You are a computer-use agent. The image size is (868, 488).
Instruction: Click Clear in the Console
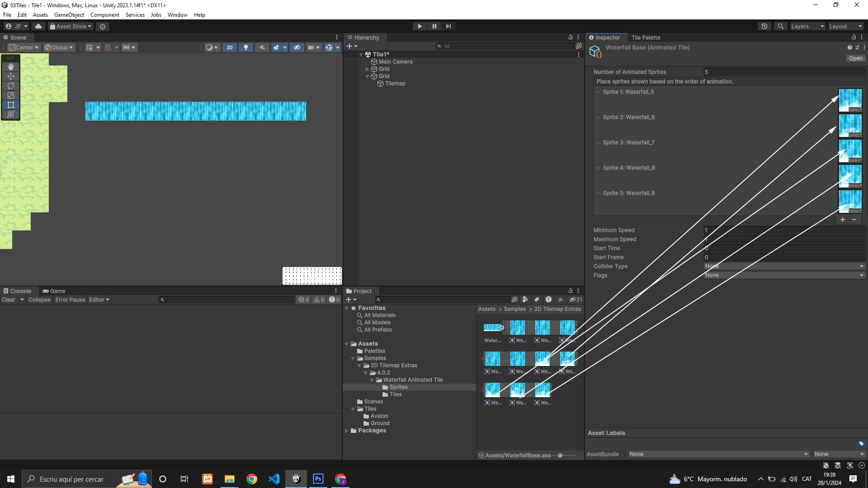point(9,300)
